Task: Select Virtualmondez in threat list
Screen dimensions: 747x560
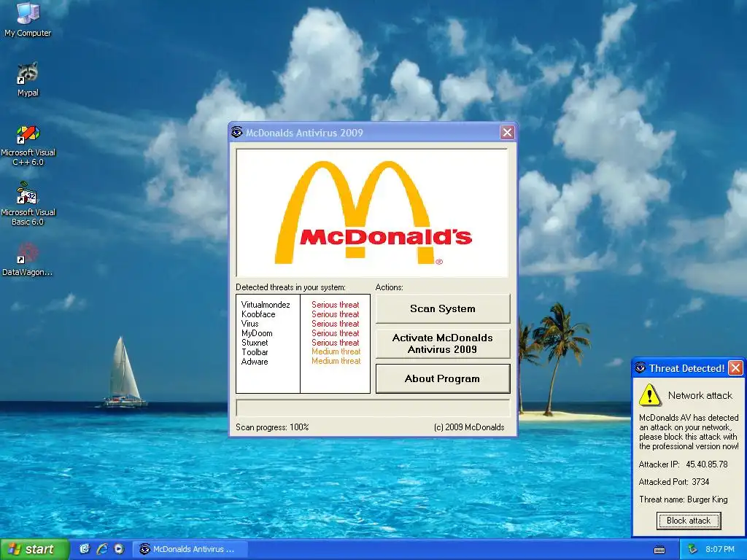Action: pos(266,305)
